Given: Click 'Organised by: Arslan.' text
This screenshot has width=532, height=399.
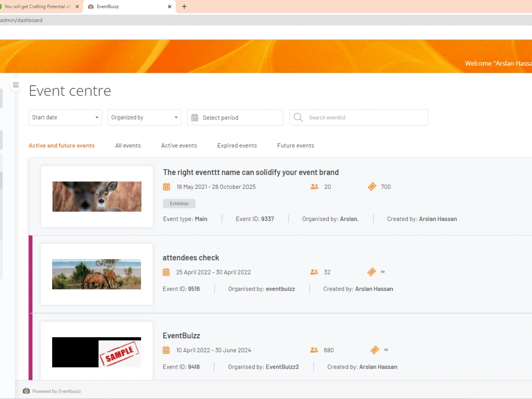Looking at the screenshot, I should 330,219.
